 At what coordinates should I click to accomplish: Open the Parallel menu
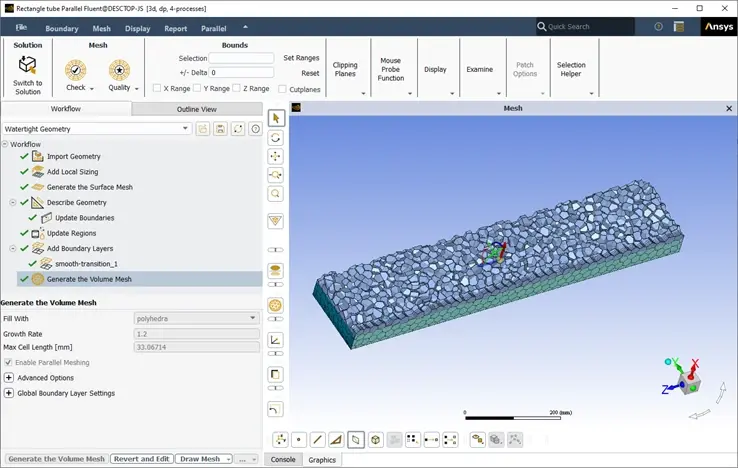214,28
